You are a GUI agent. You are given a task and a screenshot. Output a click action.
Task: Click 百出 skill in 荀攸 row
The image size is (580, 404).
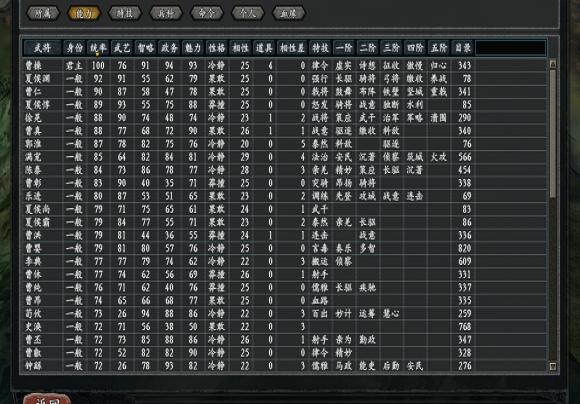(x=320, y=313)
